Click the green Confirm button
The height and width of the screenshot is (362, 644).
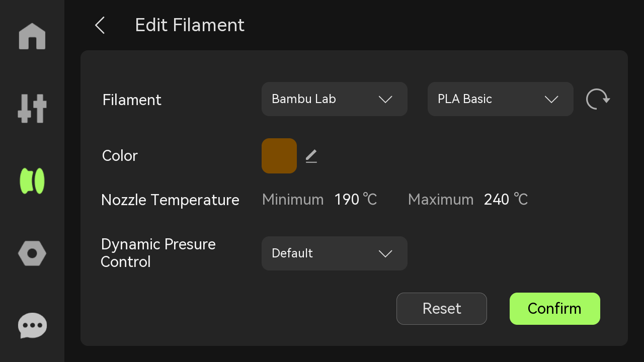[x=555, y=309]
